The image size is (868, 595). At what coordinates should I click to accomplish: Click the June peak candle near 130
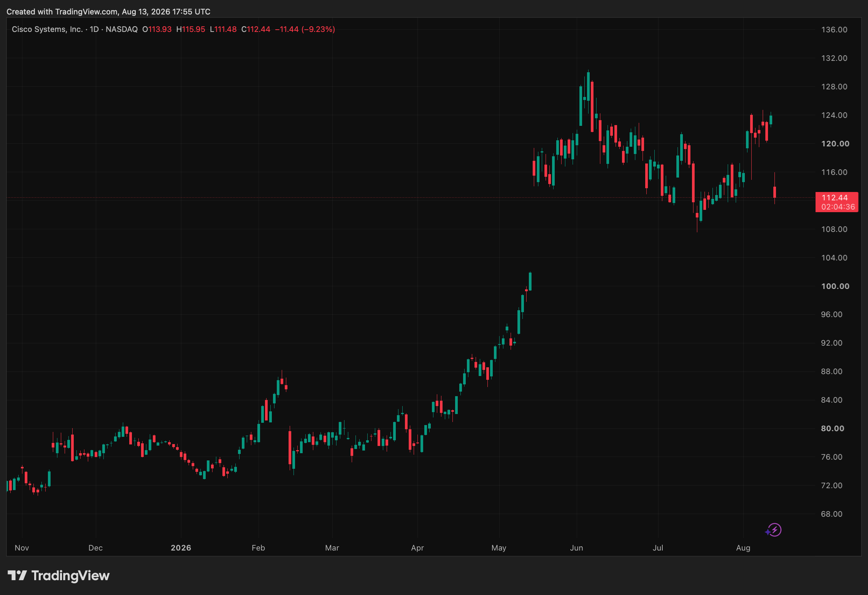pos(588,87)
